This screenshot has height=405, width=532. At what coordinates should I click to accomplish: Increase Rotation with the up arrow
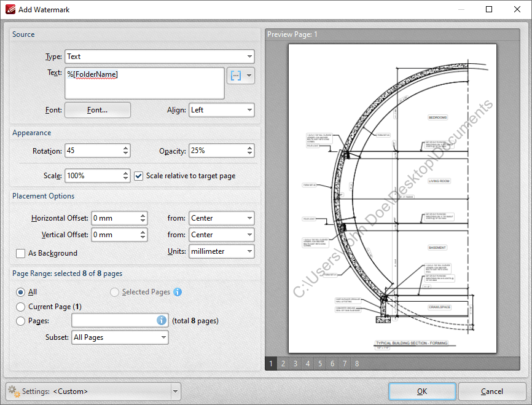pos(125,147)
